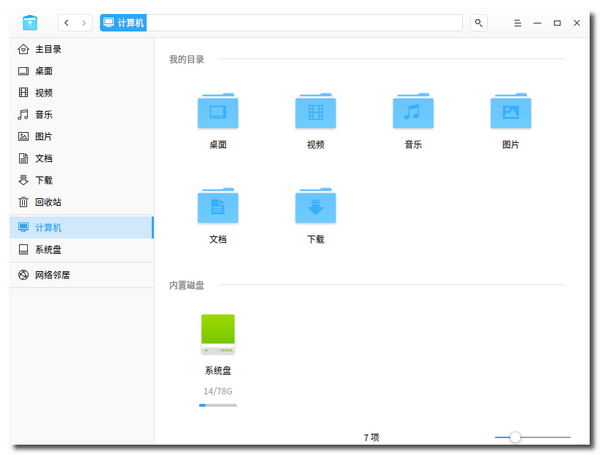Open 回收站 in the sidebar
This screenshot has width=600, height=455.
82,202
